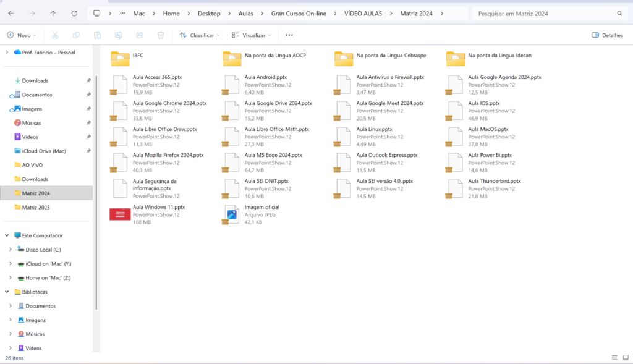Screen dimensions: 633x364
Task: Click the Cut scissors icon in toolbar
Action: [x=55, y=35]
